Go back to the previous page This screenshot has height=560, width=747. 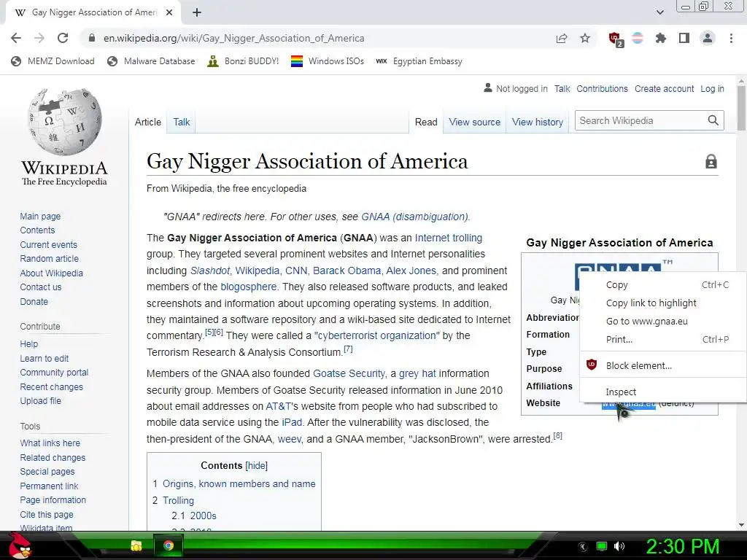pos(16,38)
